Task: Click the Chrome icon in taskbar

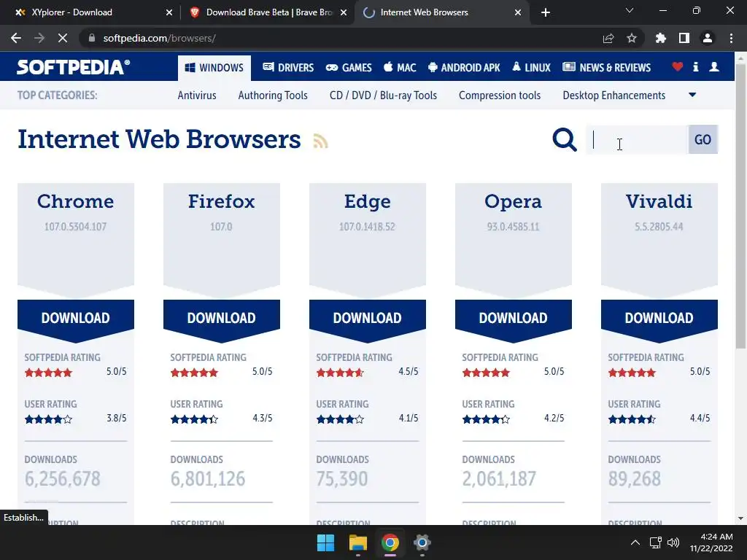Action: [x=390, y=542]
